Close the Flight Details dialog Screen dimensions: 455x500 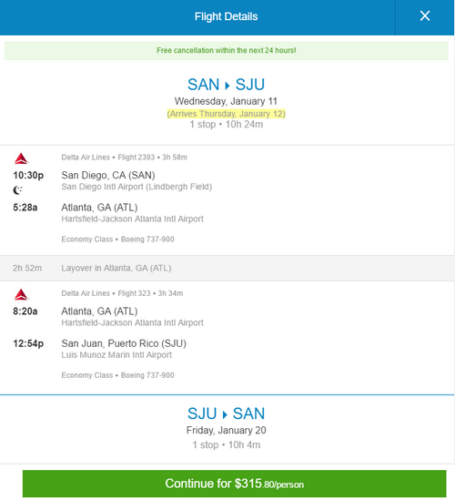425,16
